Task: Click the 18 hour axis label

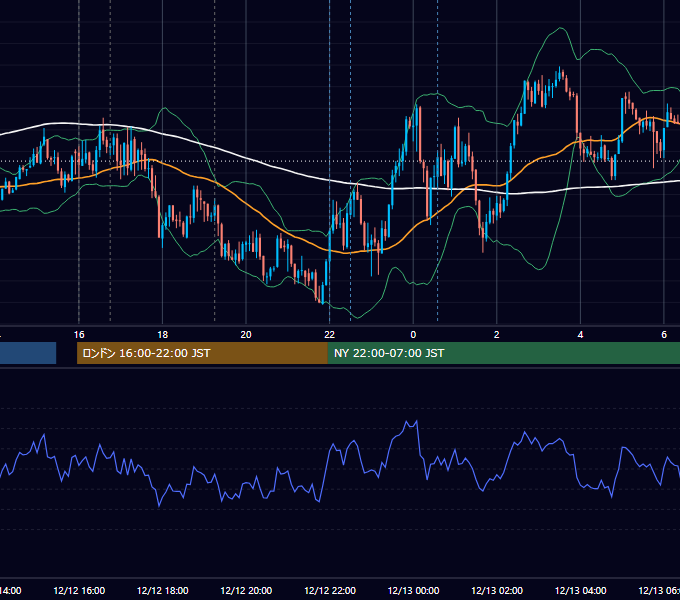Action: (x=162, y=335)
